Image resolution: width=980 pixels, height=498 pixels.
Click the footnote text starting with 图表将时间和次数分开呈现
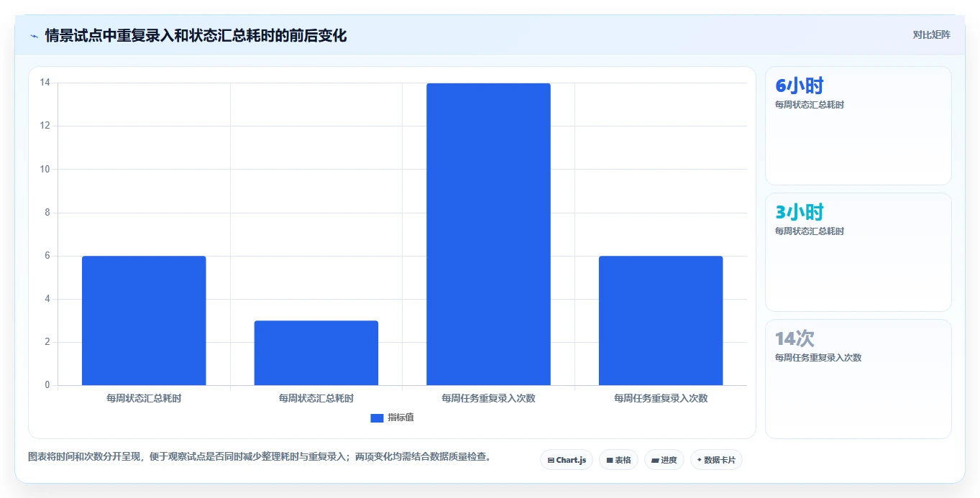pyautogui.click(x=261, y=457)
